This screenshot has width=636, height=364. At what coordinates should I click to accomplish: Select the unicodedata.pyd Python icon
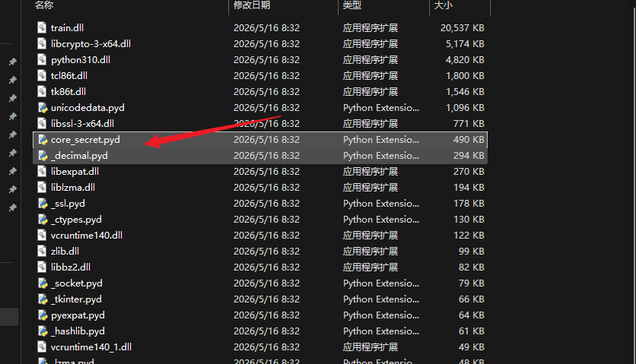coord(43,107)
